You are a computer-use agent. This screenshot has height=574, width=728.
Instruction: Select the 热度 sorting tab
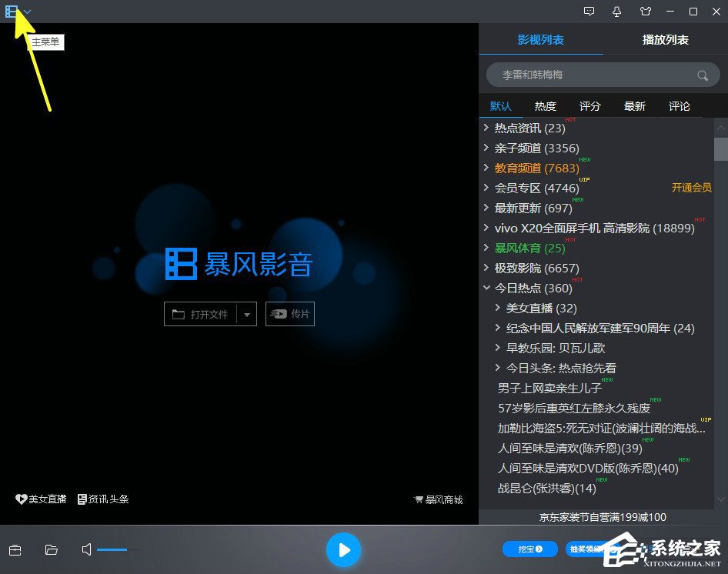(x=545, y=105)
